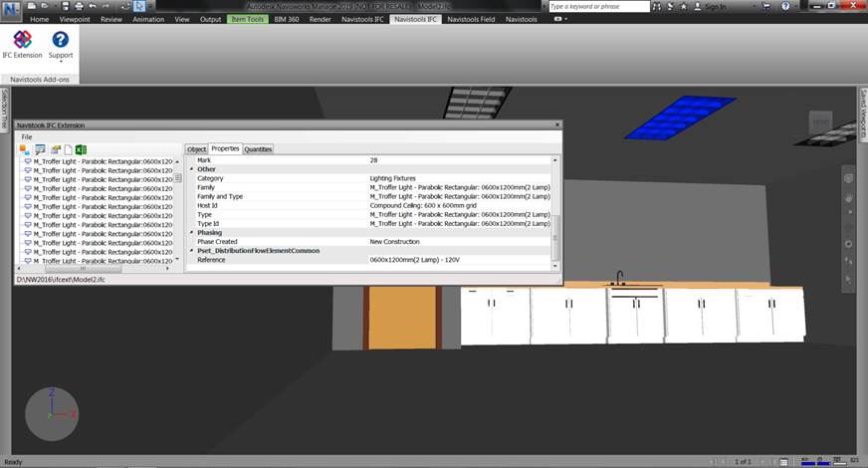Click the Print quick access icon
Screen dimensions: 868x468
tap(79, 6)
